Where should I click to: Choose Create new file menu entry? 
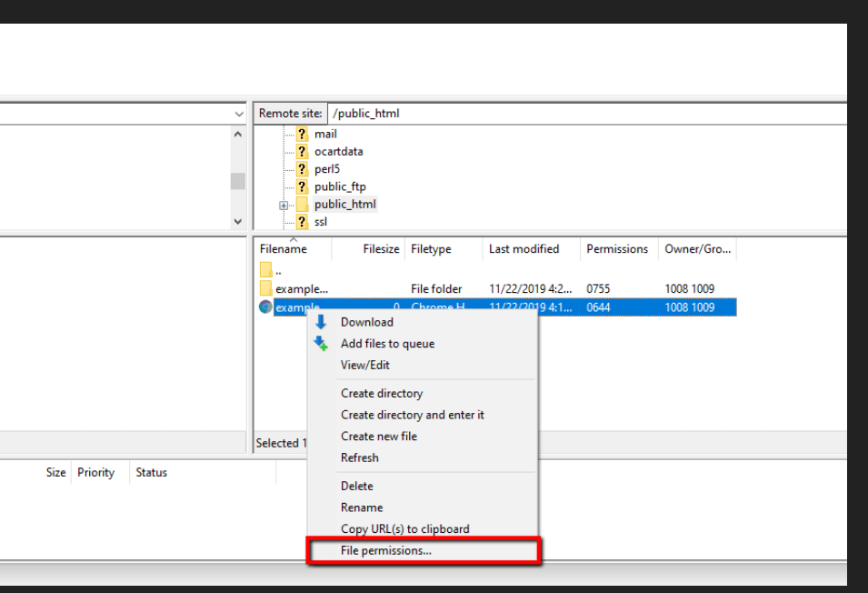(x=378, y=437)
